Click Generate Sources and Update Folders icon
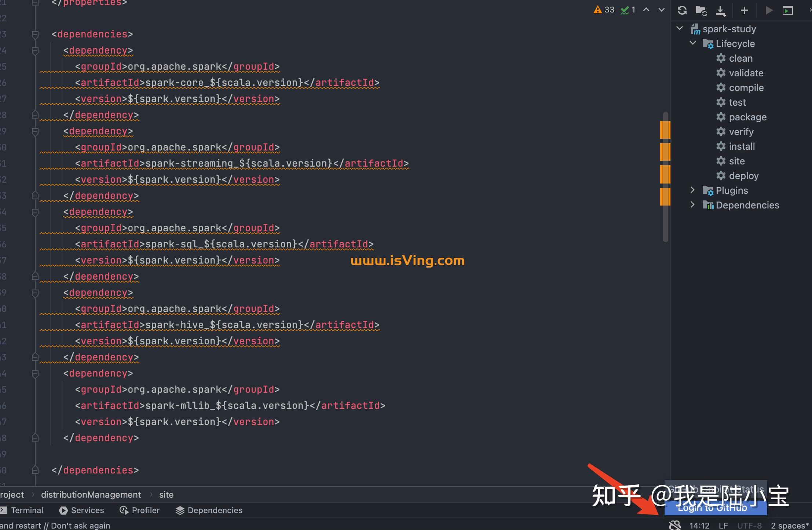Viewport: 812px width, 530px height. [x=702, y=11]
